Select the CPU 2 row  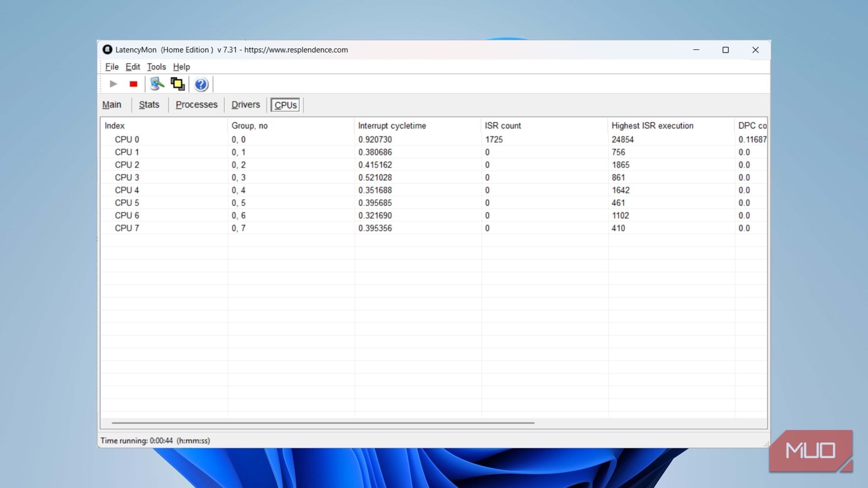click(x=434, y=165)
